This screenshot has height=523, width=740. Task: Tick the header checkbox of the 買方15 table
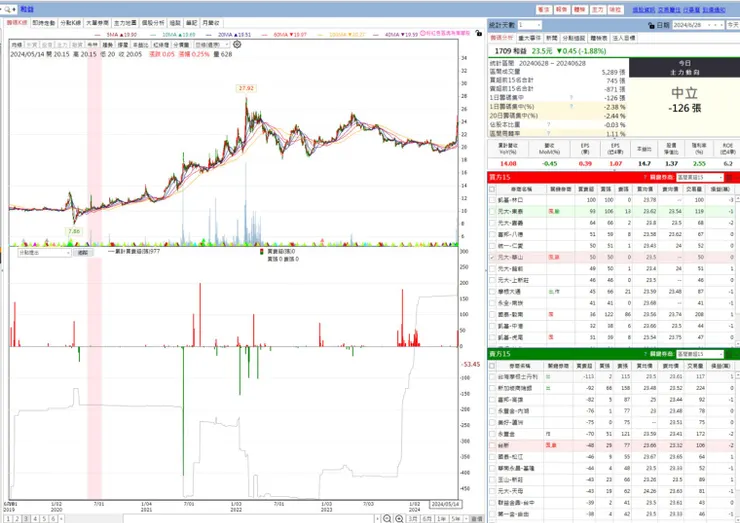492,189
